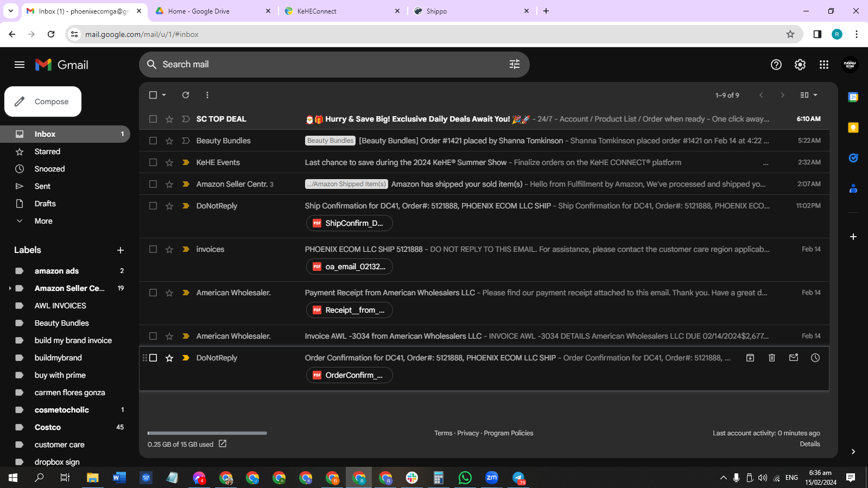The image size is (868, 488).
Task: Open Google Calendar side panel icon
Action: tap(853, 97)
